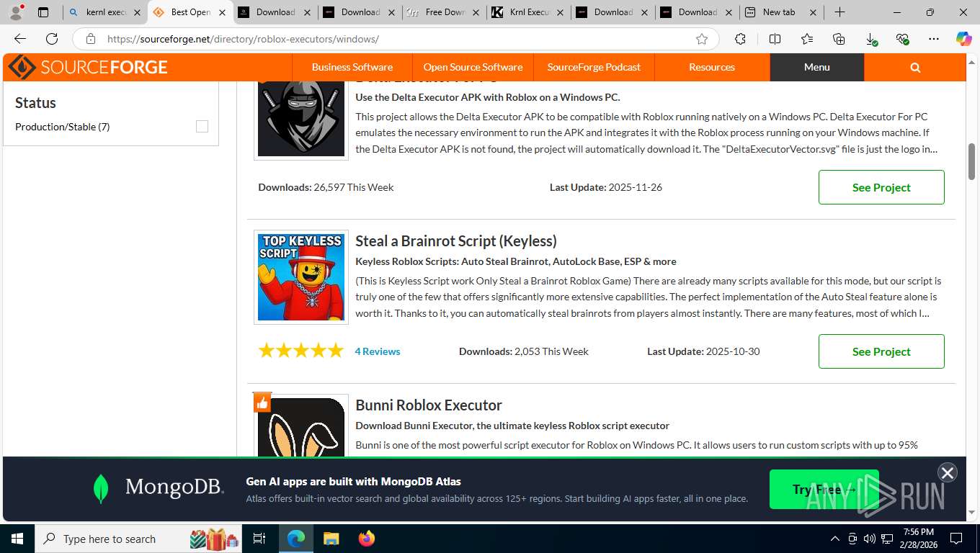
Task: Switch to the 'Free Down' tab
Action: point(445,12)
